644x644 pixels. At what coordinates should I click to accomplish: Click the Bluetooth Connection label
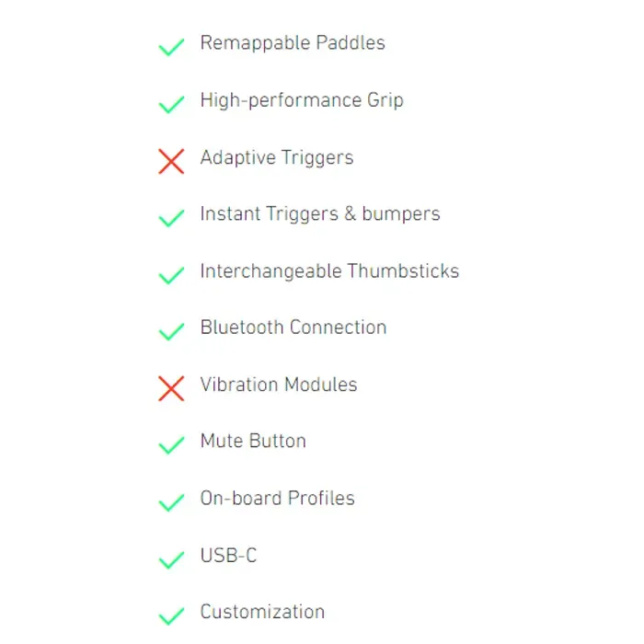click(293, 328)
